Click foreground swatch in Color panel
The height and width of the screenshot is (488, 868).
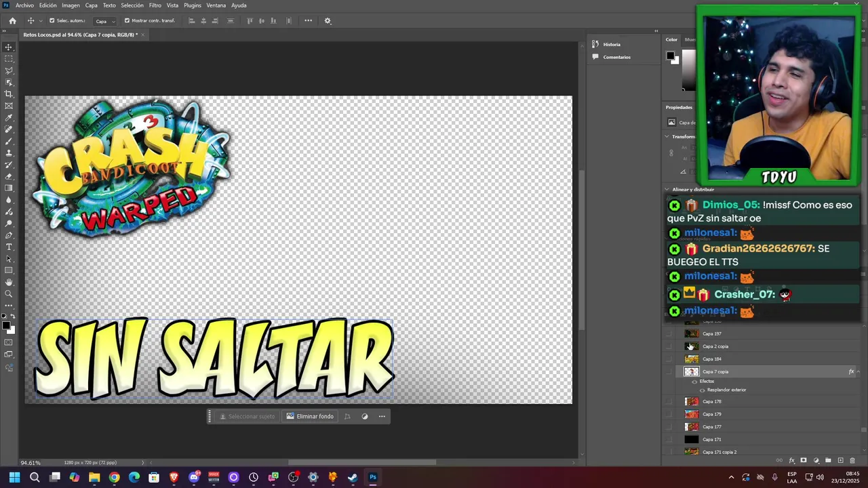point(671,56)
